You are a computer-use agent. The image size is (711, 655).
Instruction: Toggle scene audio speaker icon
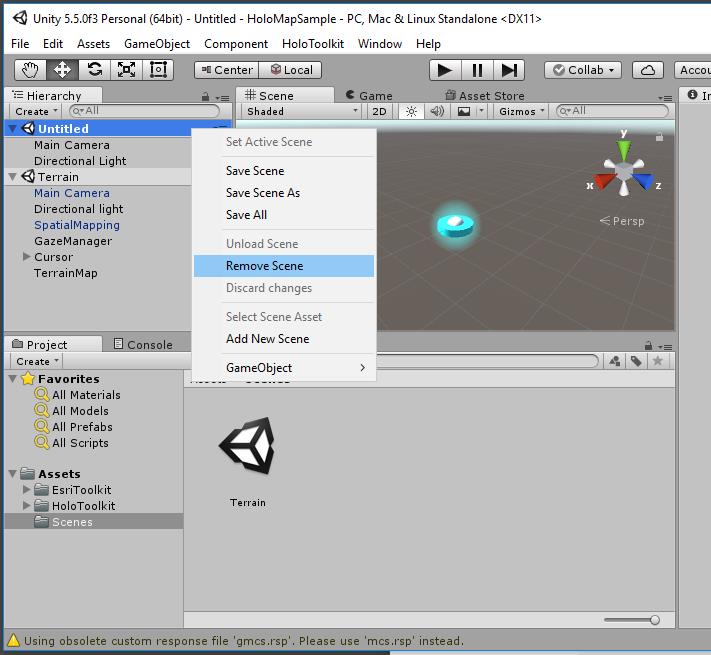point(437,112)
